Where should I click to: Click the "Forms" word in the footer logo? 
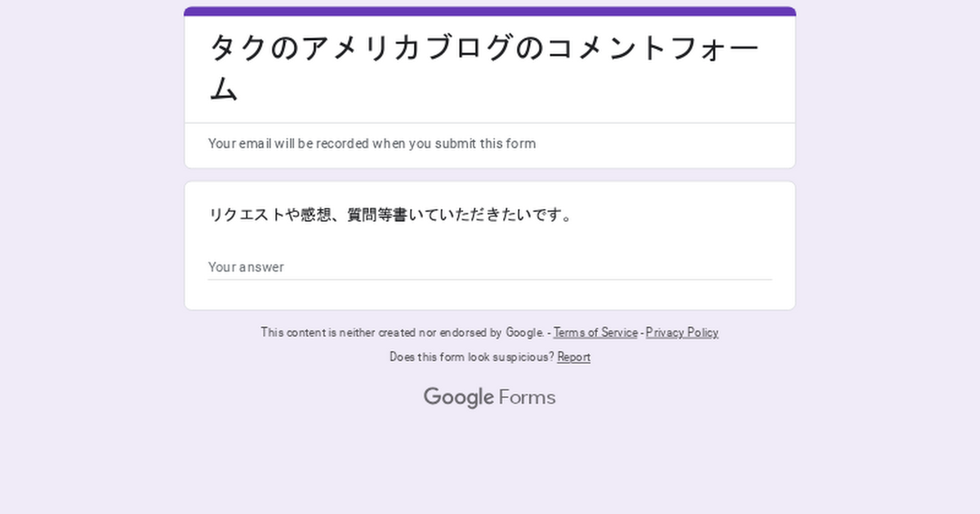tap(527, 397)
